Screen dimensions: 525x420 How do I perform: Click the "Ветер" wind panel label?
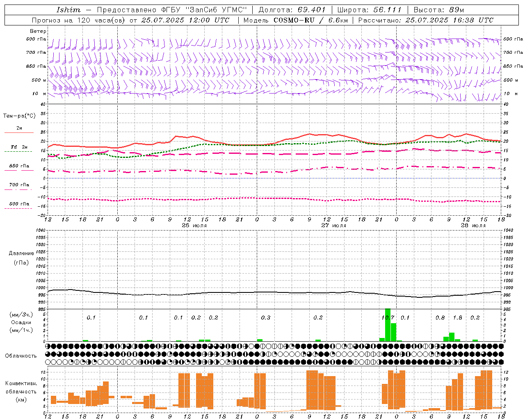(38, 31)
